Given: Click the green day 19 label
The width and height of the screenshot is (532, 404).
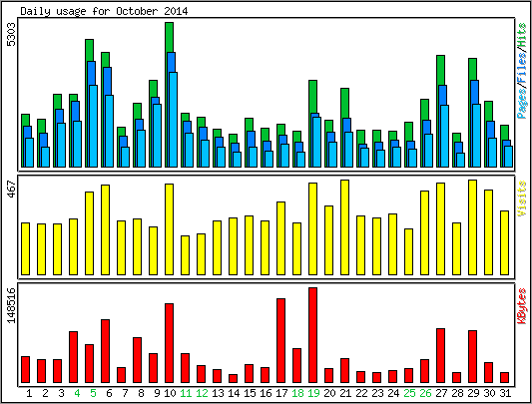Looking at the screenshot, I should tap(313, 393).
